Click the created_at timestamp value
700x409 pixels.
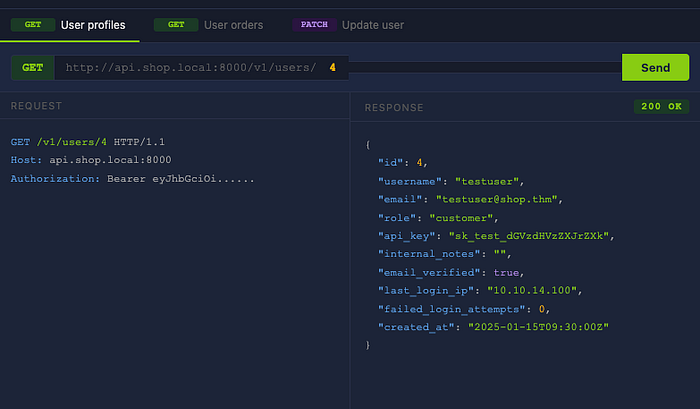tap(538, 327)
